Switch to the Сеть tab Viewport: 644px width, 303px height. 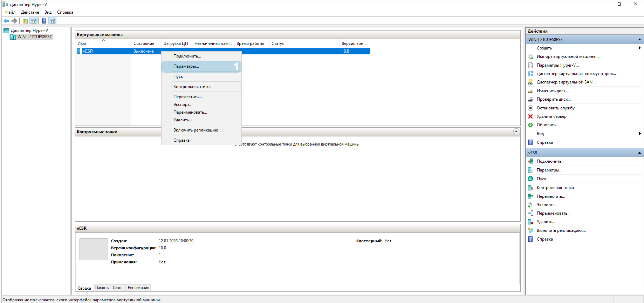coord(117,288)
